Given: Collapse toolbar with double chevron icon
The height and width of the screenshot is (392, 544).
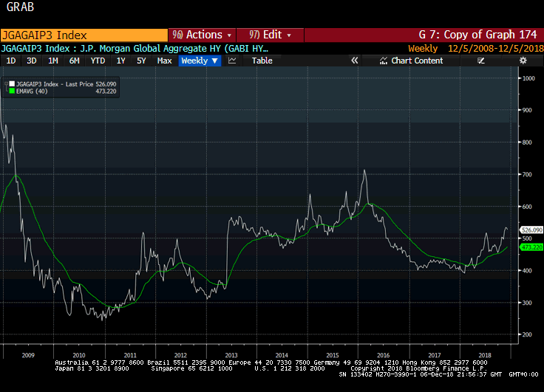Looking at the screenshot, I should [x=355, y=61].
